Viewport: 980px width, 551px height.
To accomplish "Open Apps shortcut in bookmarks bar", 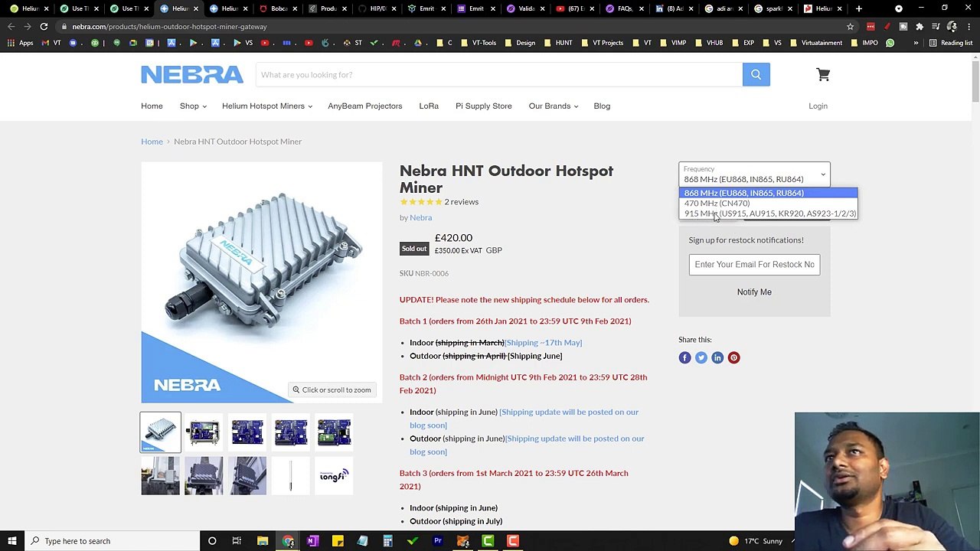I will tap(21, 43).
